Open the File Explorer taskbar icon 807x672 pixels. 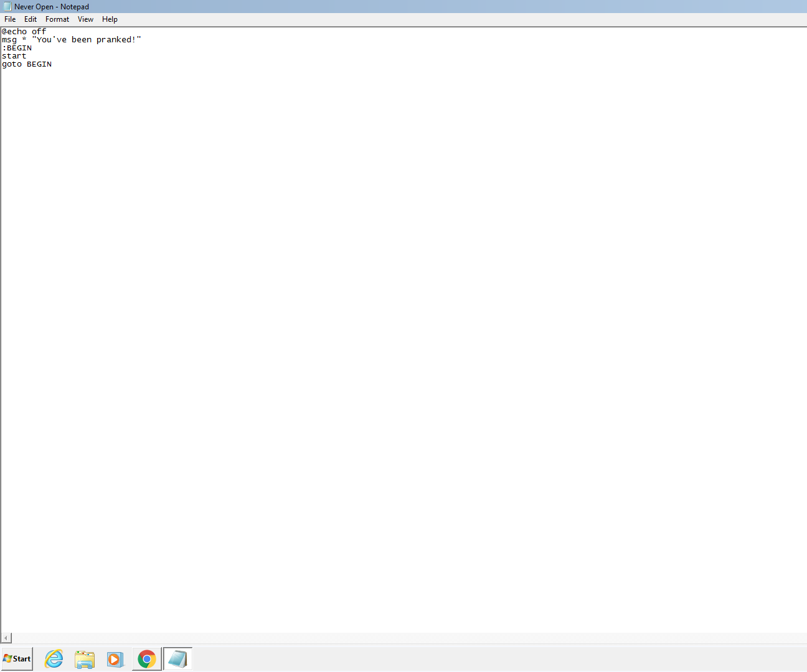click(85, 658)
